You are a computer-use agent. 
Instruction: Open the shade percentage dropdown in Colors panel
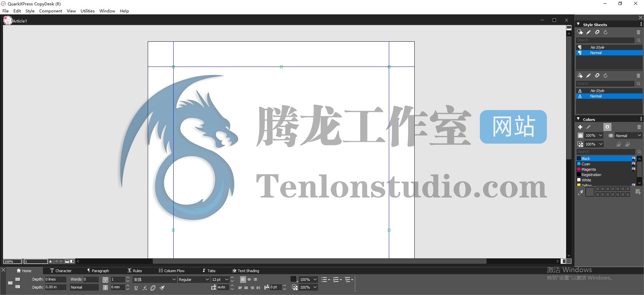(594, 136)
